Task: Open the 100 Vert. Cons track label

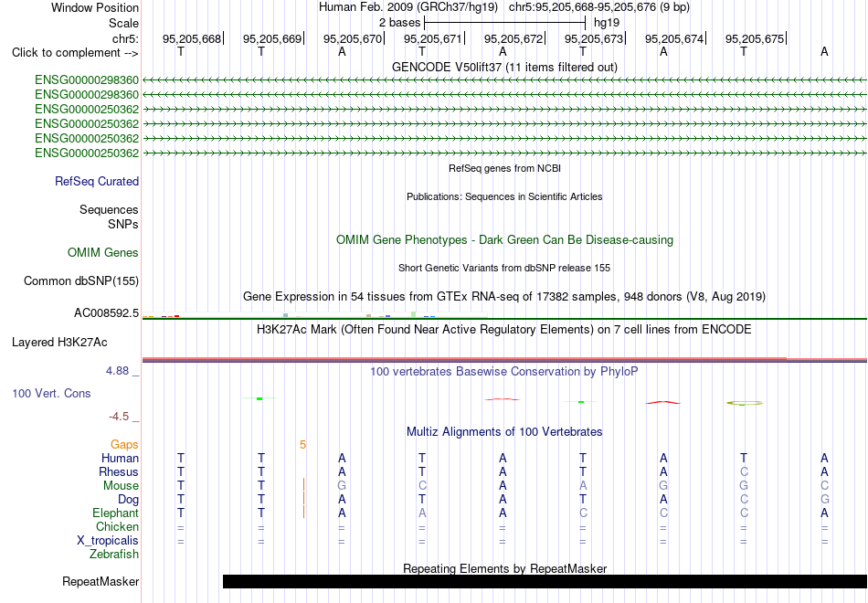Action: (x=51, y=393)
